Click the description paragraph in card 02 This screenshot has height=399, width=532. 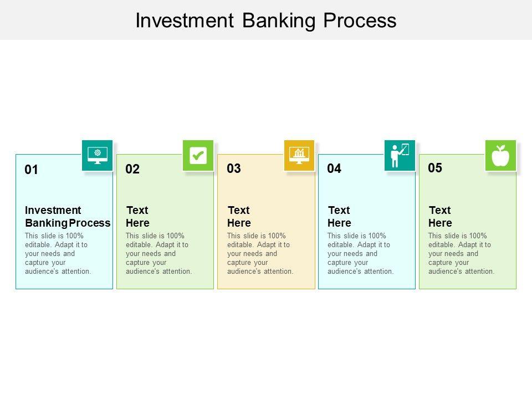(x=159, y=254)
